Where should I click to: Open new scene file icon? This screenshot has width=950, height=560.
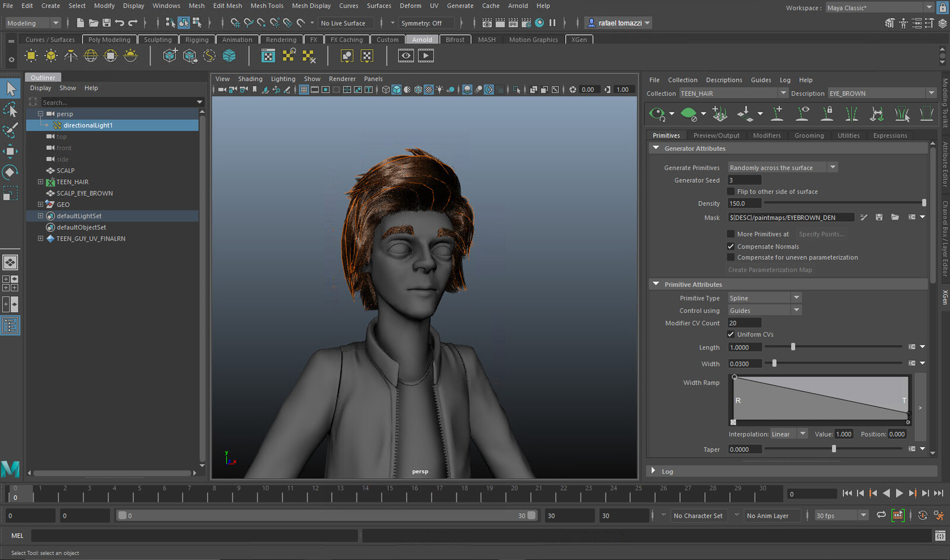point(80,23)
